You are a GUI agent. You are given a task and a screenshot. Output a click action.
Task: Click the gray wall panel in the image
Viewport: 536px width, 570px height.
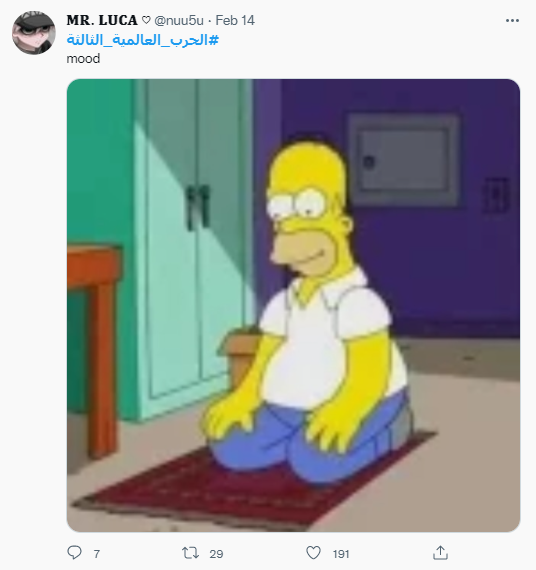pos(404,160)
